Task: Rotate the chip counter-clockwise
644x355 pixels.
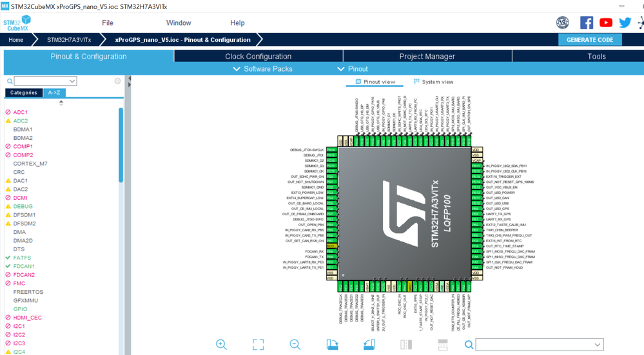Action: tap(369, 344)
